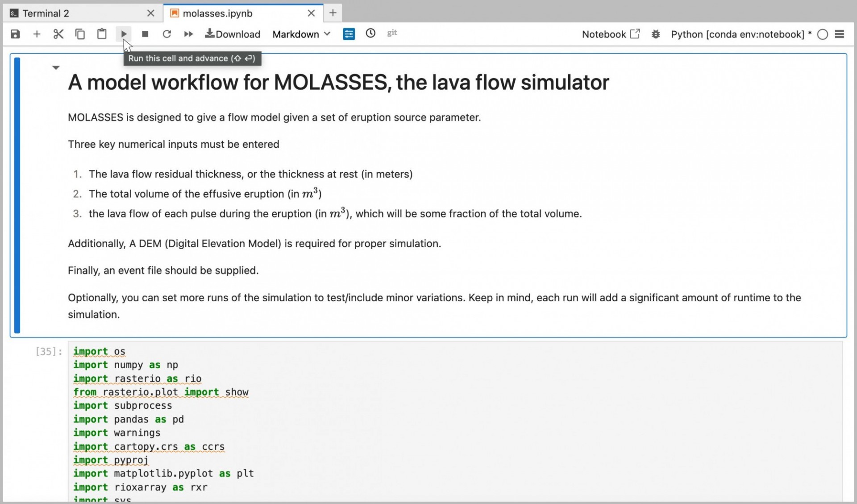857x504 pixels.
Task: Click 'from rasterio.plot import show' line
Action: click(x=161, y=392)
